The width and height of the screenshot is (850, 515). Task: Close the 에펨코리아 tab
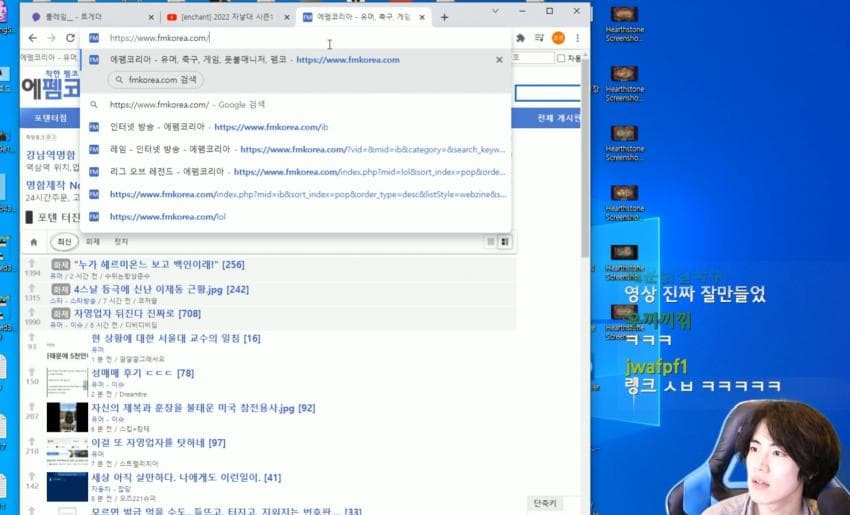[x=422, y=18]
